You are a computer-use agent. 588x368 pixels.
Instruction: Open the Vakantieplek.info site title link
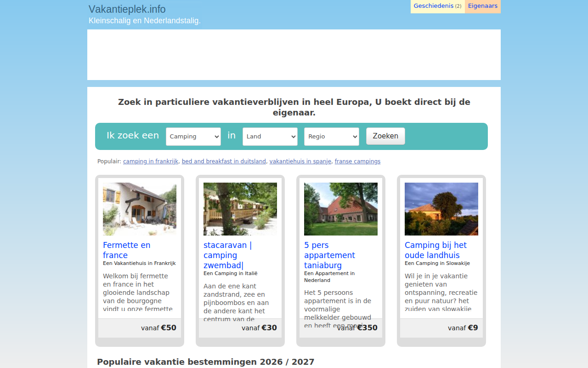click(127, 9)
